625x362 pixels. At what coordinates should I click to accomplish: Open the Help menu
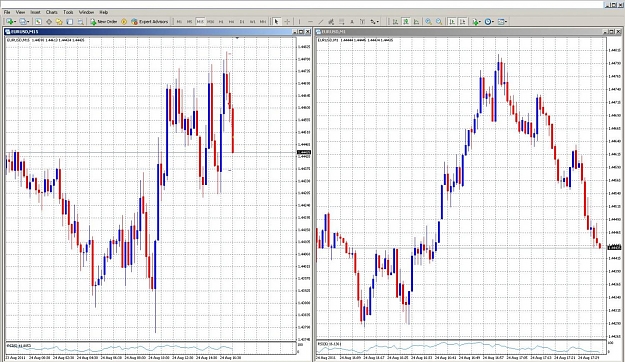[x=104, y=12]
